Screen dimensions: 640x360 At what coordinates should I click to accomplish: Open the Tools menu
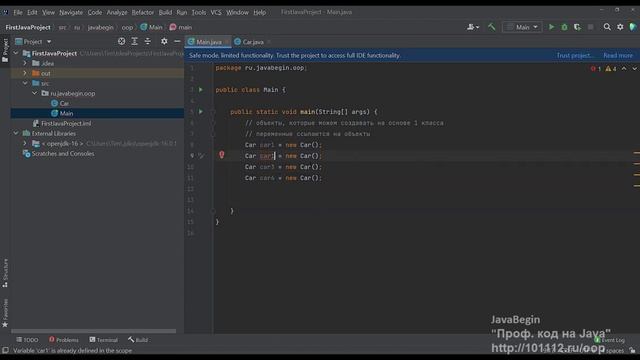click(199, 12)
